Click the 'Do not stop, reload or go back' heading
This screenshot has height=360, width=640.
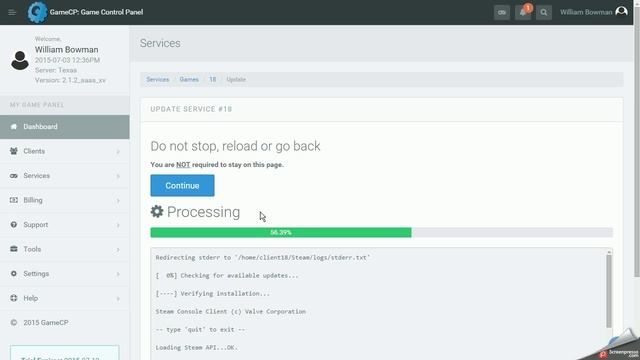(235, 146)
